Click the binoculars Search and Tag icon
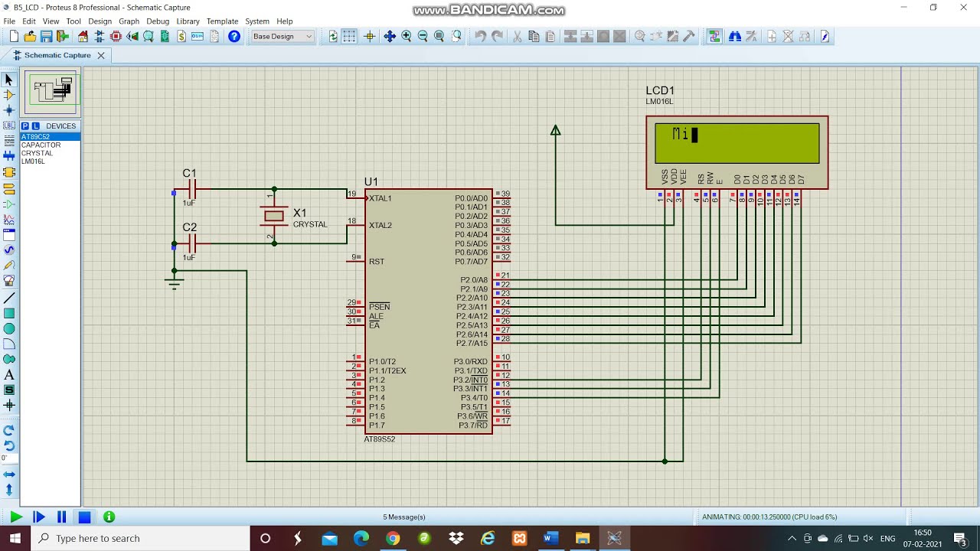The height and width of the screenshot is (551, 980). click(x=735, y=36)
